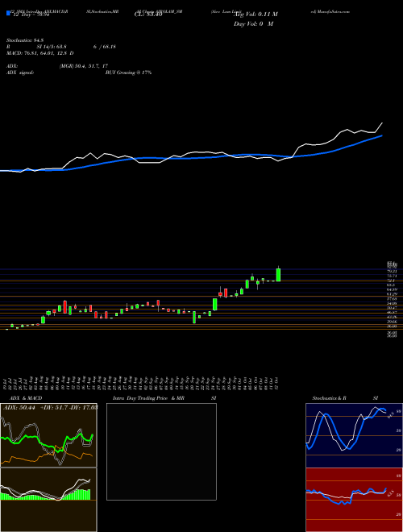Screen dimensions: 403x532
Task: Open the MACD histogram panel
Action: tap(48, 500)
